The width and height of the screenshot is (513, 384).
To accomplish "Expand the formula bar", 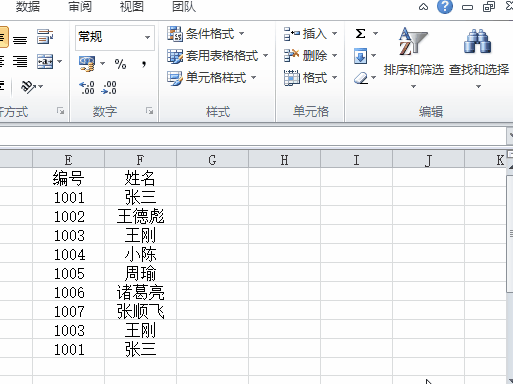I will [x=510, y=136].
